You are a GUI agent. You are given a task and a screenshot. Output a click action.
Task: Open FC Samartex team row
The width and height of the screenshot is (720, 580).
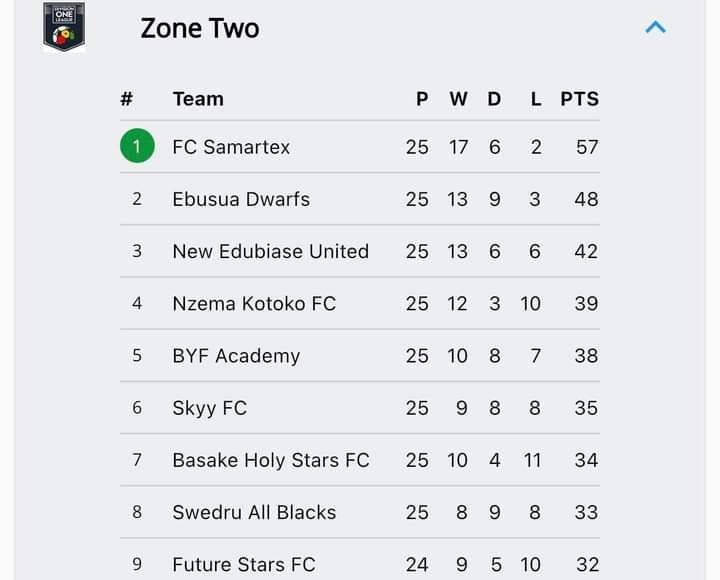(x=360, y=147)
